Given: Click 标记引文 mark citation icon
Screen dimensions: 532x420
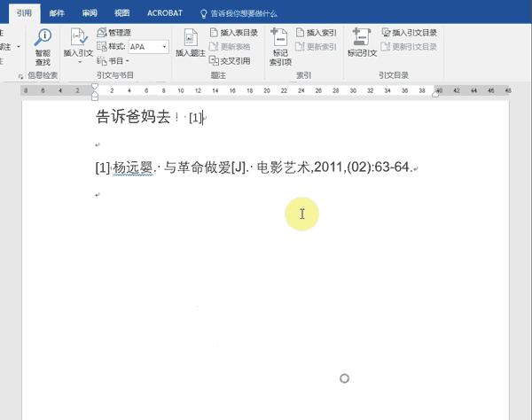Looking at the screenshot, I should coord(362,37).
